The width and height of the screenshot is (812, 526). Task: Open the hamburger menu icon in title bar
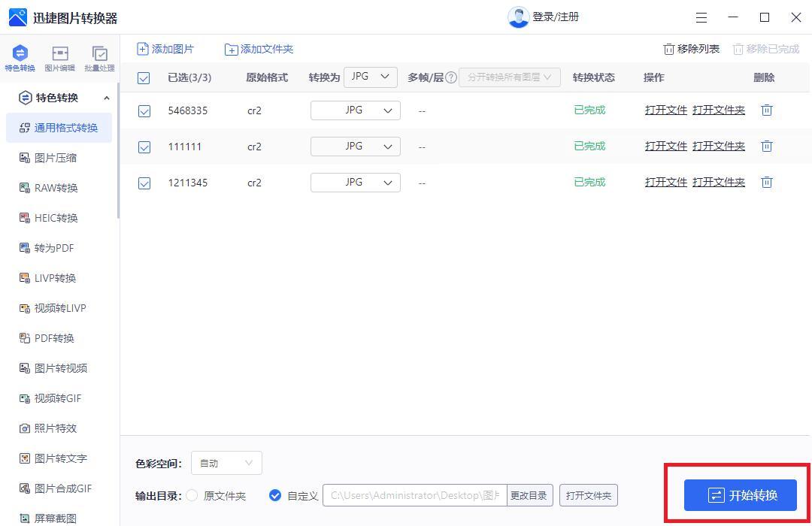pyautogui.click(x=701, y=17)
